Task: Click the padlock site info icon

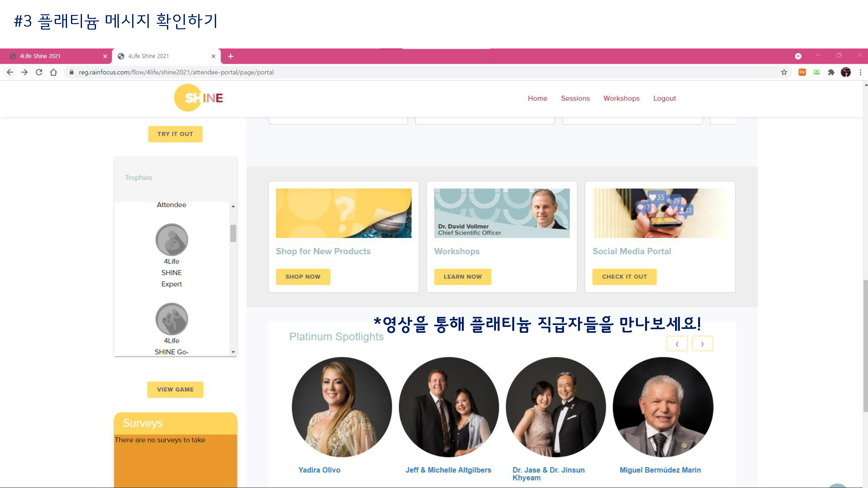Action: pos(71,72)
